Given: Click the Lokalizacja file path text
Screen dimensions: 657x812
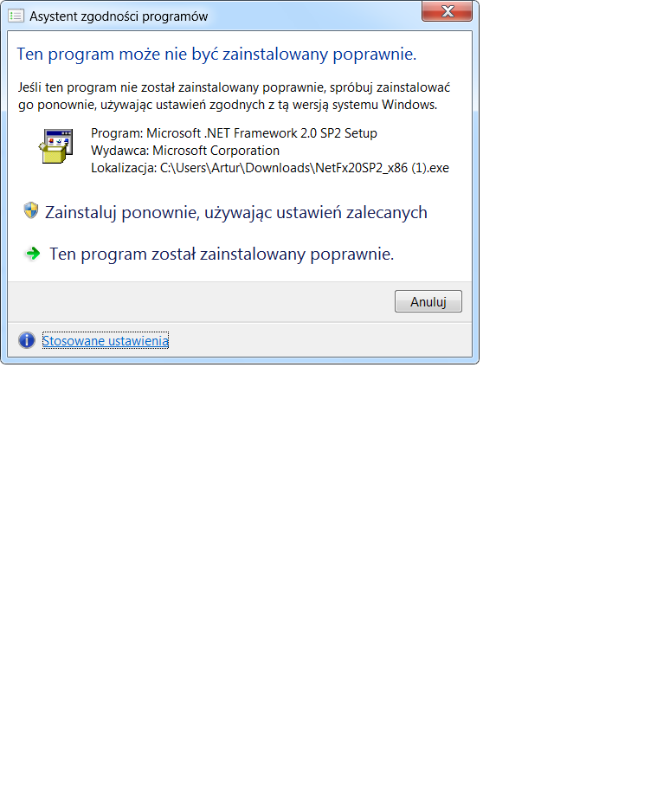Looking at the screenshot, I should pos(270,168).
